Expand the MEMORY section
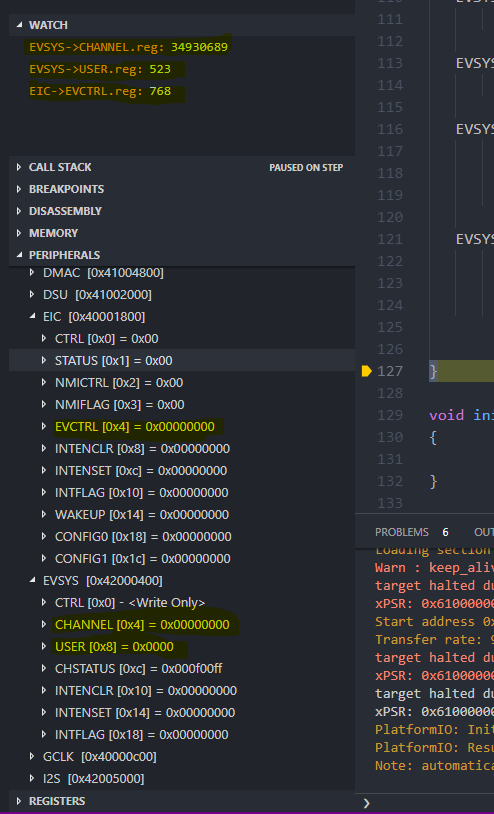Screen dimensions: 494x814 pos(20,233)
